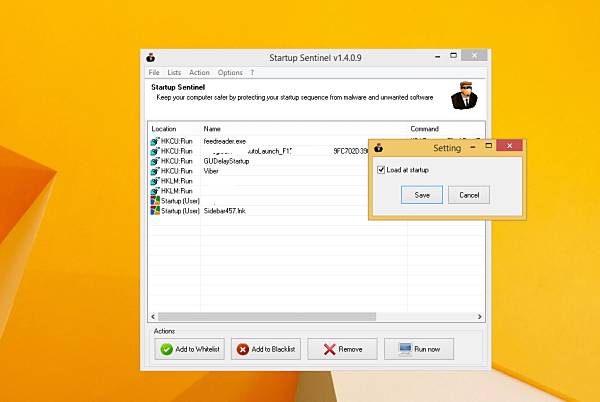Click the horizontal scrollbar left arrow
This screenshot has width=600, height=402.
[153, 317]
